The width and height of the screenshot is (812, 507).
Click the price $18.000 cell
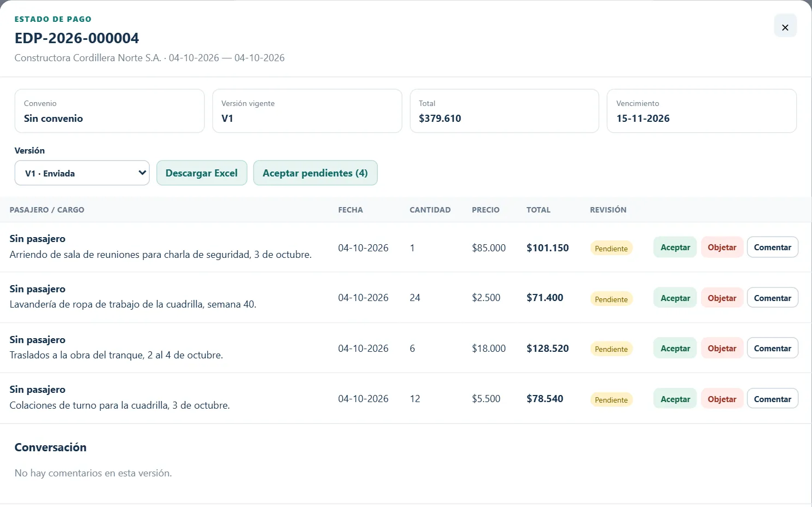(x=489, y=349)
